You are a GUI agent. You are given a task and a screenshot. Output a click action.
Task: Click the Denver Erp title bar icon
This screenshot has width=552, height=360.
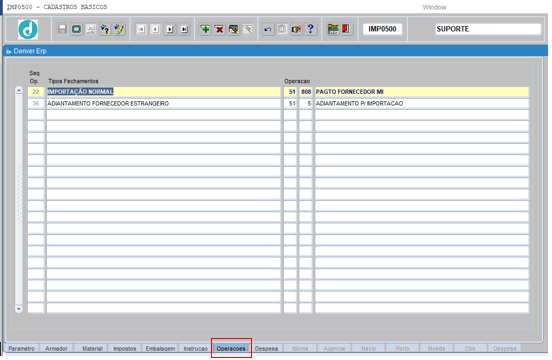9,51
